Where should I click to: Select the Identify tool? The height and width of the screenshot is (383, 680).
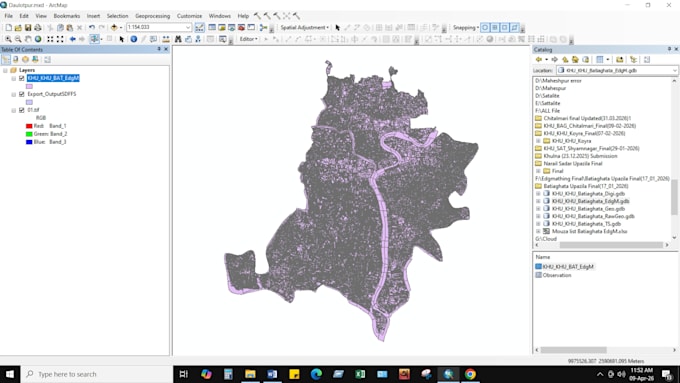point(134,39)
